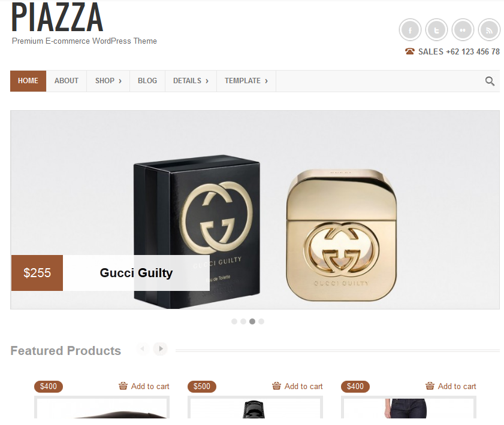Open the Twitter social icon

[x=436, y=30]
